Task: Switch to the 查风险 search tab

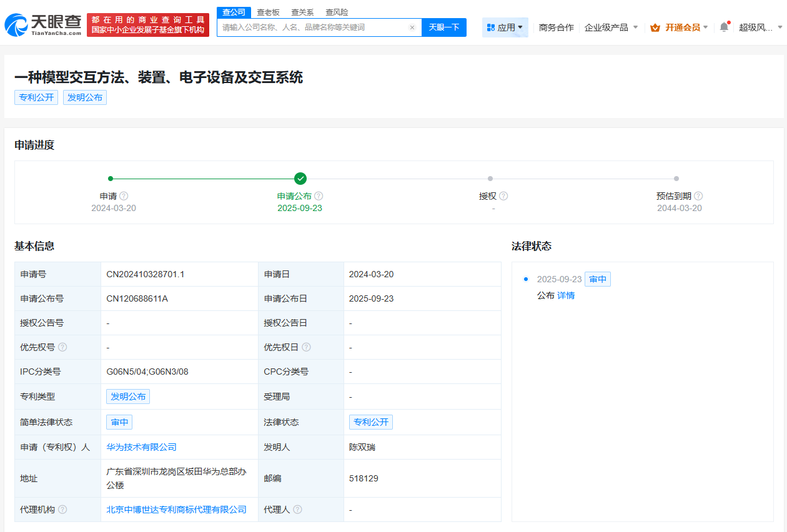Action: [336, 11]
